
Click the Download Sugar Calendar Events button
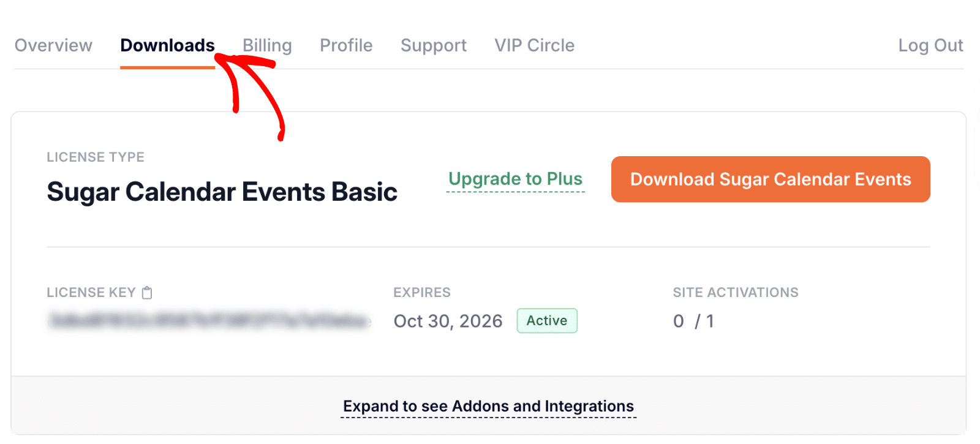click(x=770, y=179)
